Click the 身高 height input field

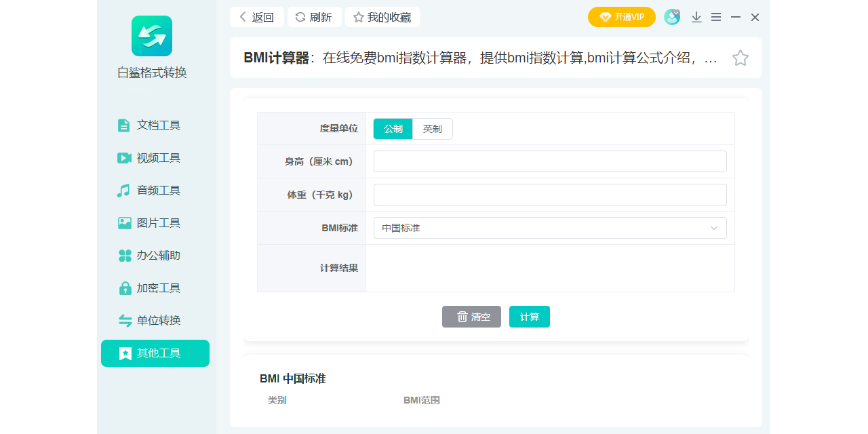(550, 161)
